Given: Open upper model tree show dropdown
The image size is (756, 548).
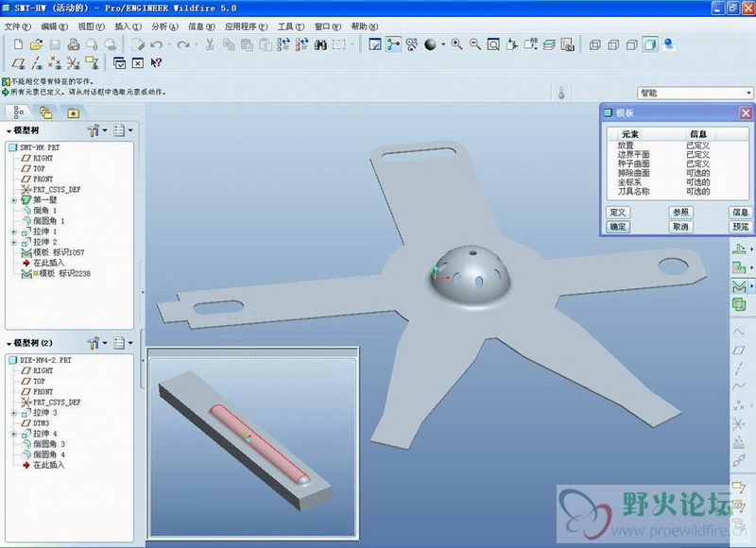Looking at the screenshot, I should point(123,130).
